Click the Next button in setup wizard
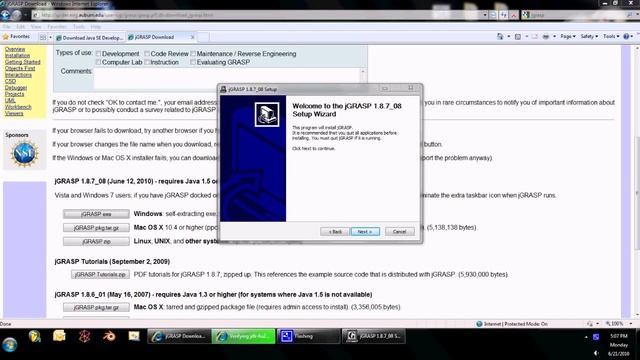 [x=365, y=231]
